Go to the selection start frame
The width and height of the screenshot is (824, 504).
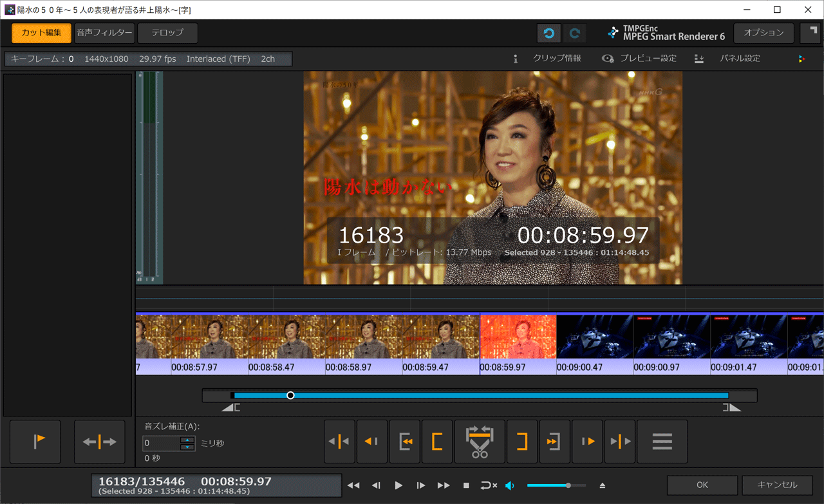pos(405,442)
